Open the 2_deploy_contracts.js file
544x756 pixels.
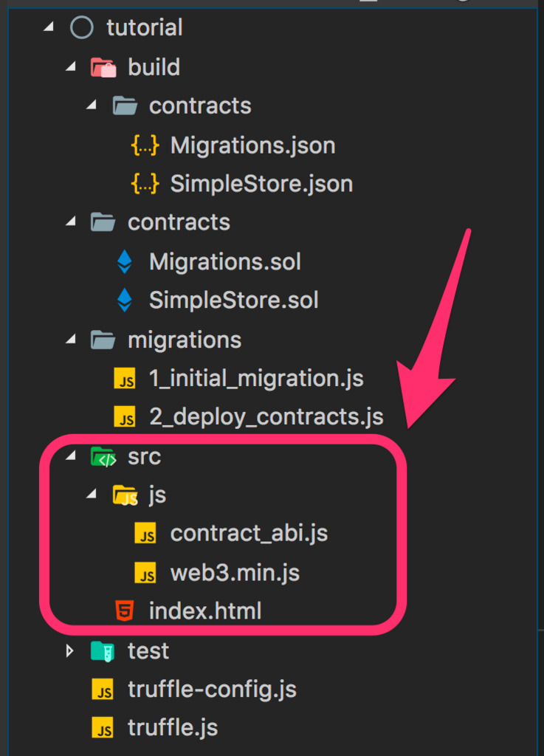tap(266, 416)
